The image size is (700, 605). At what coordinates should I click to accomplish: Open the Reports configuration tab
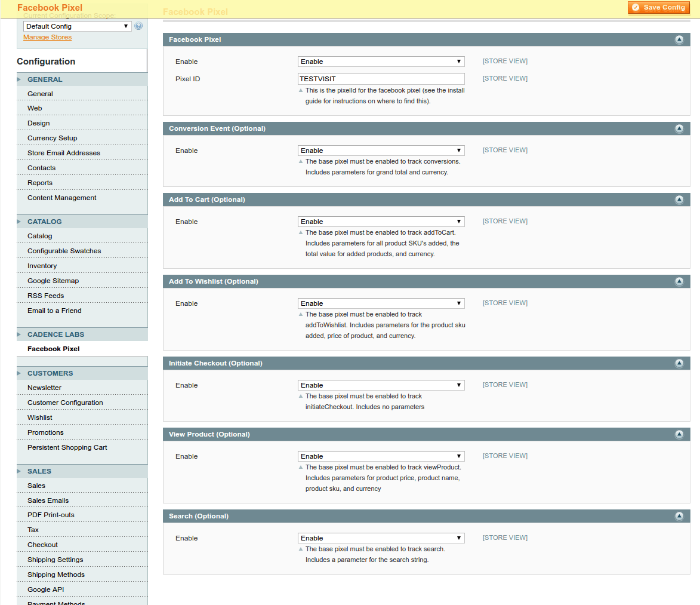(x=82, y=183)
